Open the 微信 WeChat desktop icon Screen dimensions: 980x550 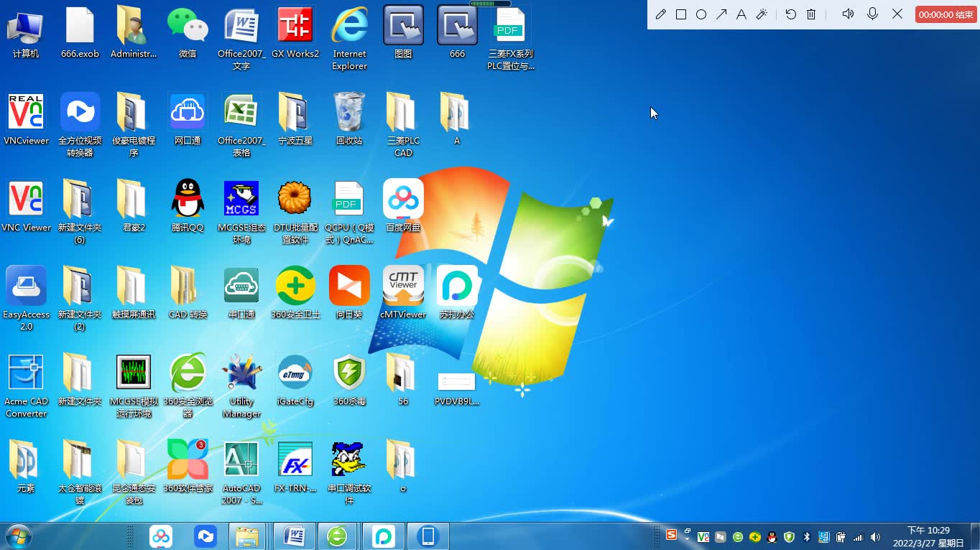(188, 32)
